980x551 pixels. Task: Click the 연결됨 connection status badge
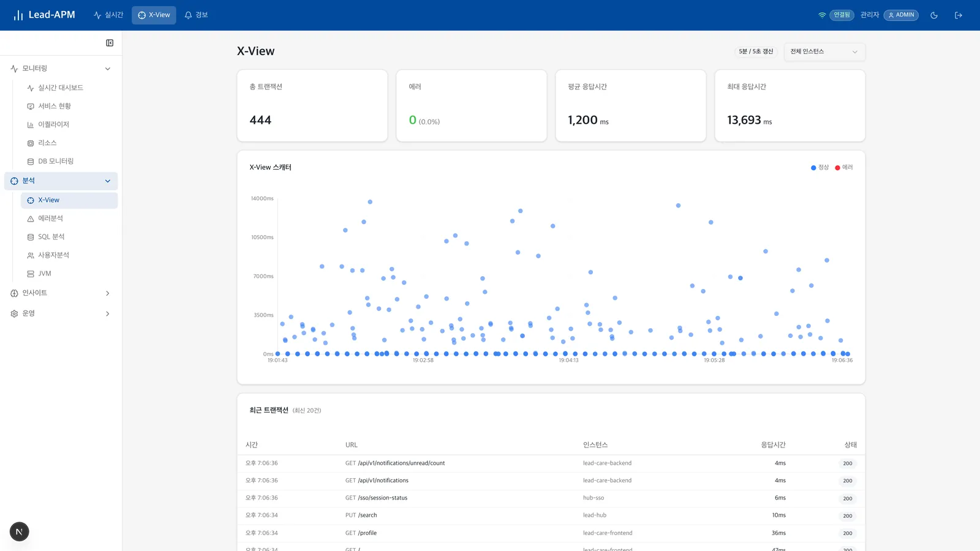pos(842,15)
